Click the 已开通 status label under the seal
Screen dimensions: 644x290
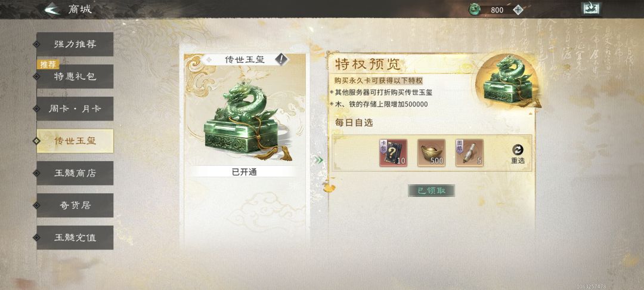click(244, 172)
